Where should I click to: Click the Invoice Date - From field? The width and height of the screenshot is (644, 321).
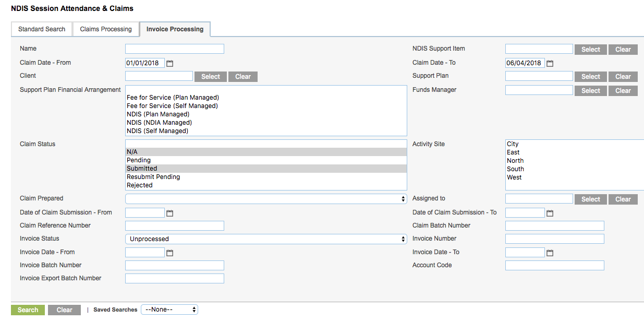[x=145, y=253]
